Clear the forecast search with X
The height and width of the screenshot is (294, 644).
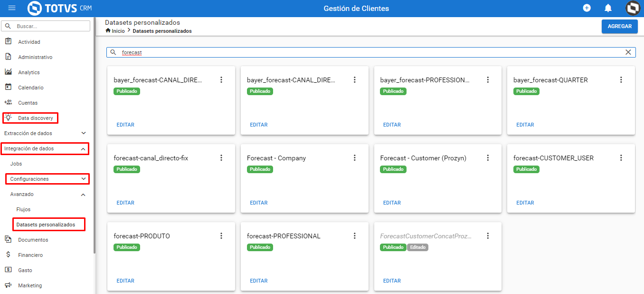tap(628, 52)
